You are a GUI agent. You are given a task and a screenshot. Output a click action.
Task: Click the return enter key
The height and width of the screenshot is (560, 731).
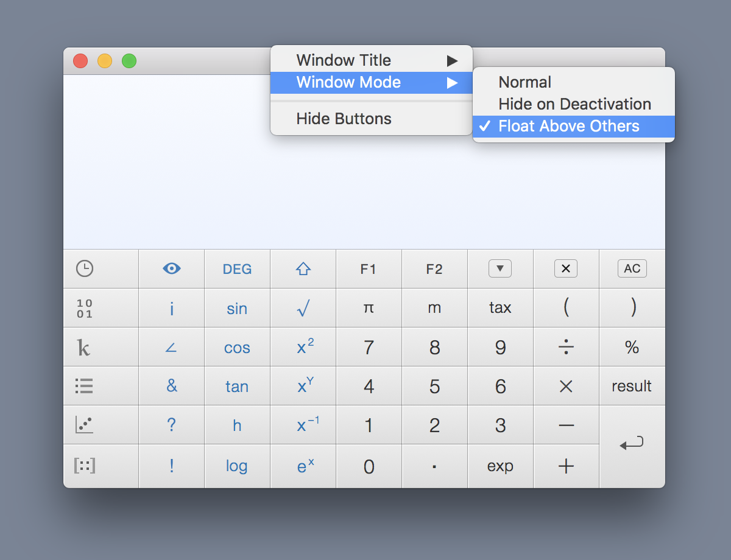coord(632,446)
